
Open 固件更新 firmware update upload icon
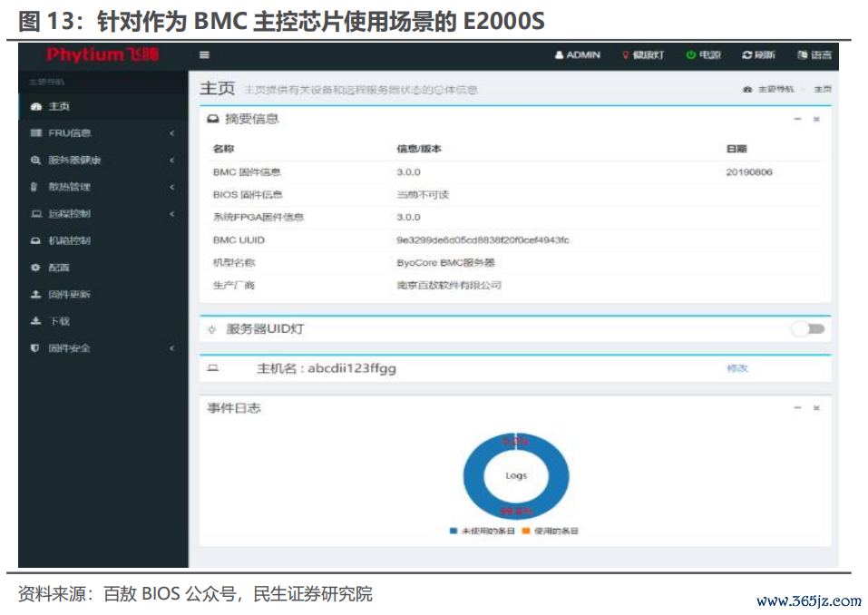tap(36, 295)
